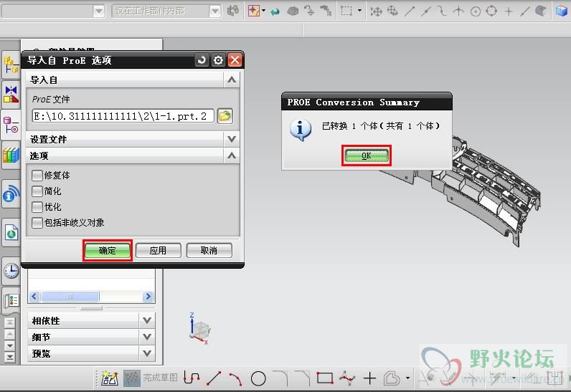Enable the 优化 checkbox

coord(37,207)
